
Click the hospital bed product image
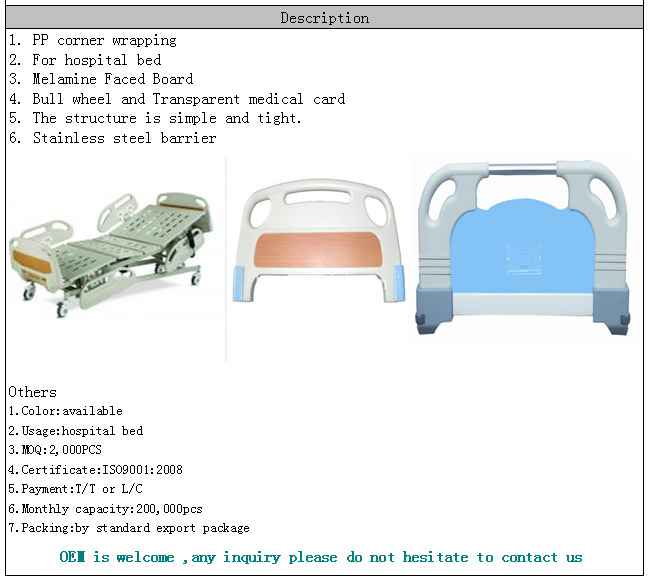pyautogui.click(x=112, y=256)
